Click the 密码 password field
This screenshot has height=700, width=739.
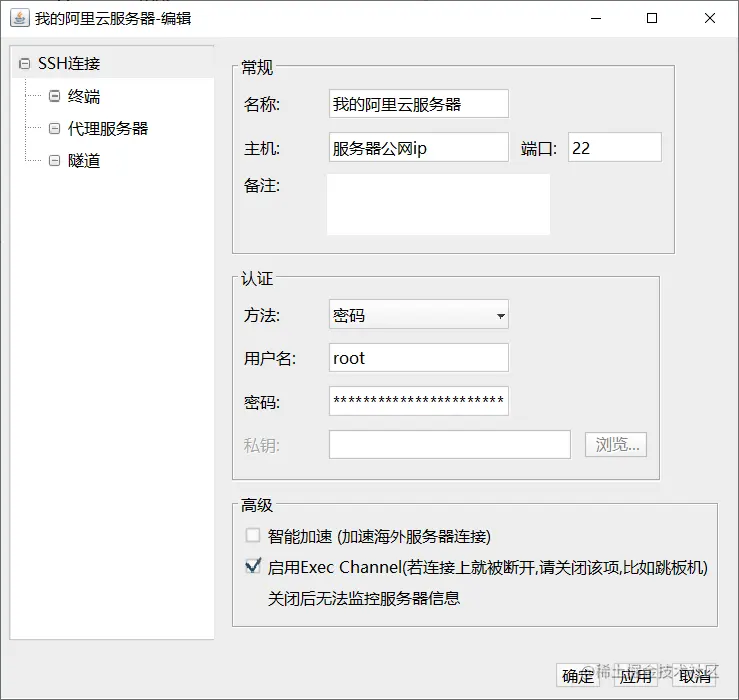[x=419, y=401]
